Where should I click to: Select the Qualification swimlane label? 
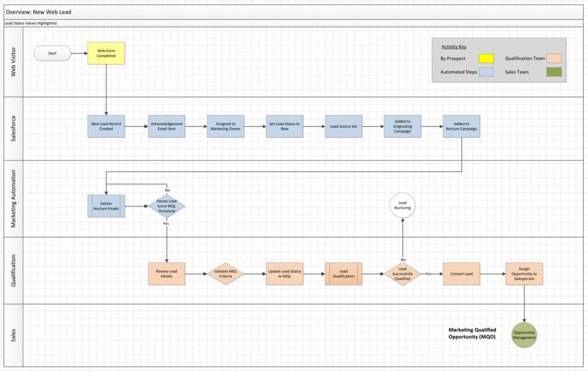point(14,270)
